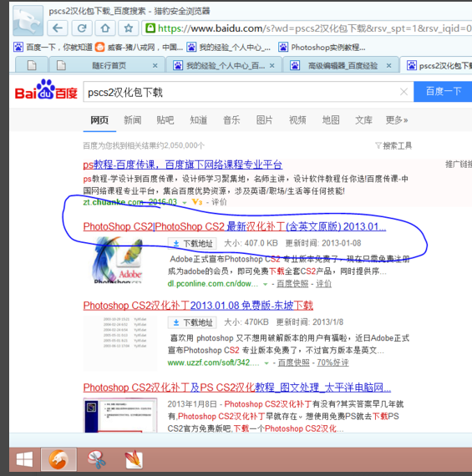
Task: Select the 新闻 search category
Action: coord(133,120)
